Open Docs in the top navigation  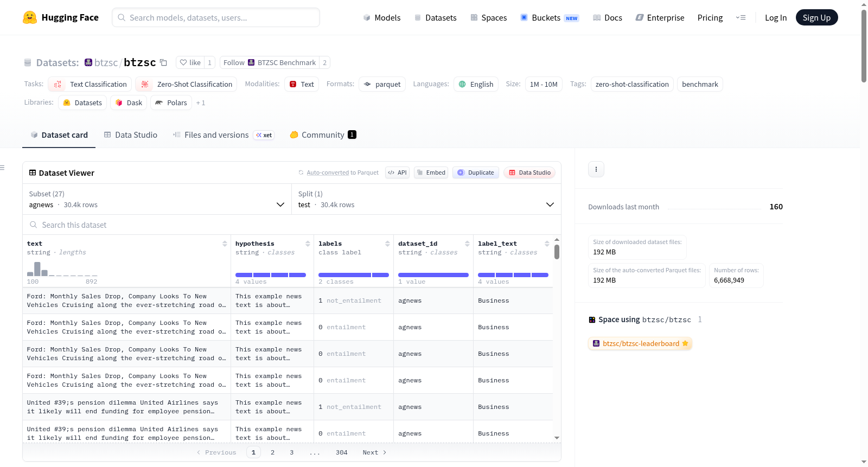(608, 17)
